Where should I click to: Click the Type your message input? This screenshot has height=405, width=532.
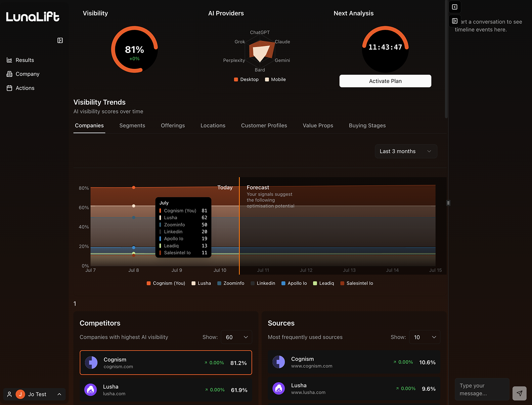pyautogui.click(x=482, y=389)
